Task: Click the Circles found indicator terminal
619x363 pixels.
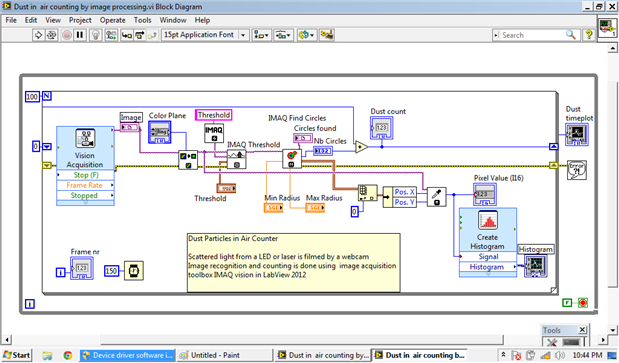Action: click(x=303, y=138)
